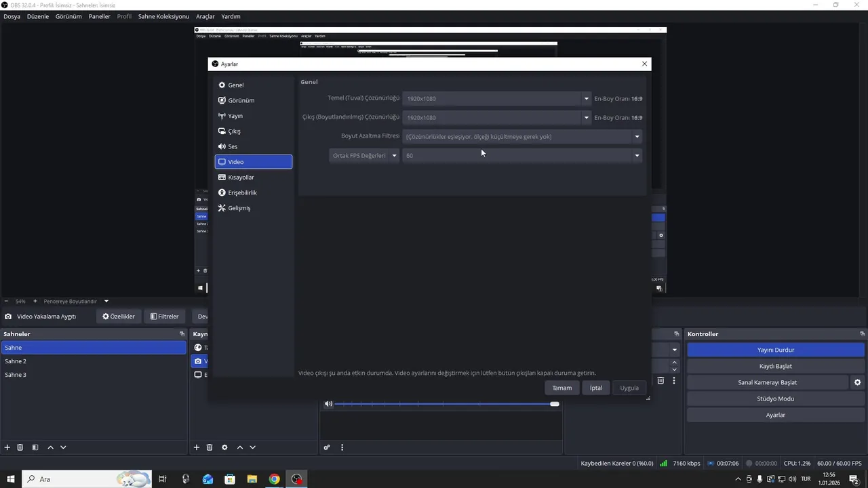Show hidden system tray icons chevron

pyautogui.click(x=738, y=479)
